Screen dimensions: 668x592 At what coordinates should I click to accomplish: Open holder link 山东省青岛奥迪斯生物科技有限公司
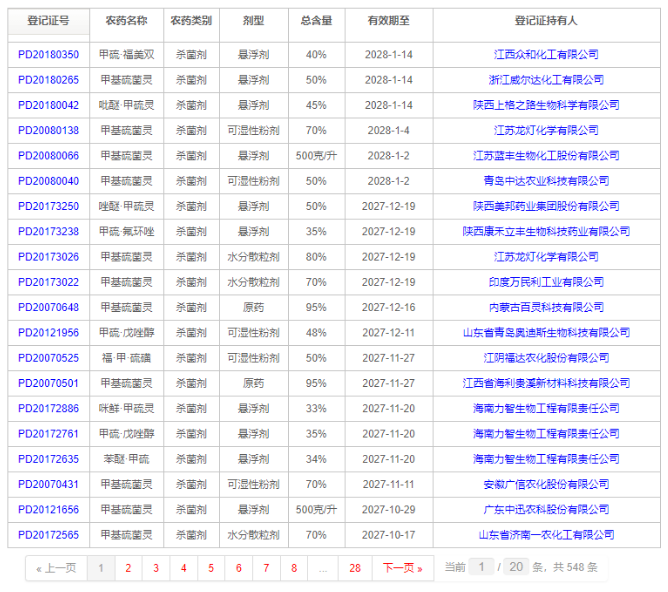[x=546, y=333]
